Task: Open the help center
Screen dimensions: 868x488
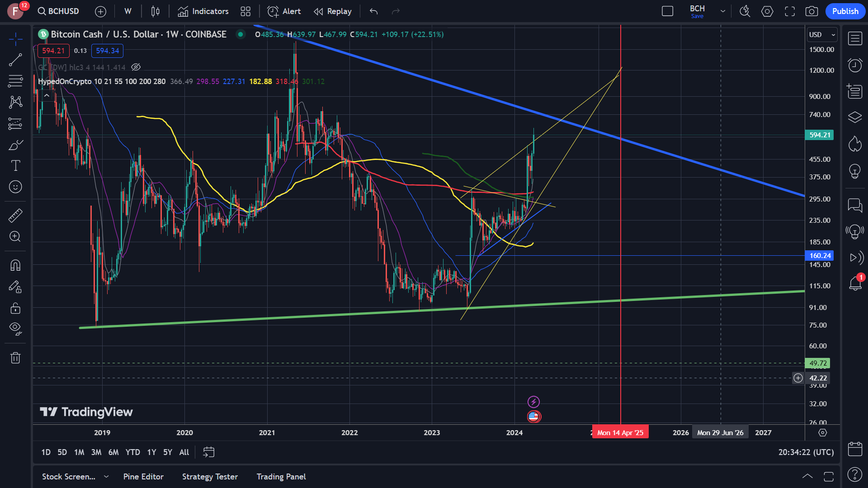Action: pos(855,474)
